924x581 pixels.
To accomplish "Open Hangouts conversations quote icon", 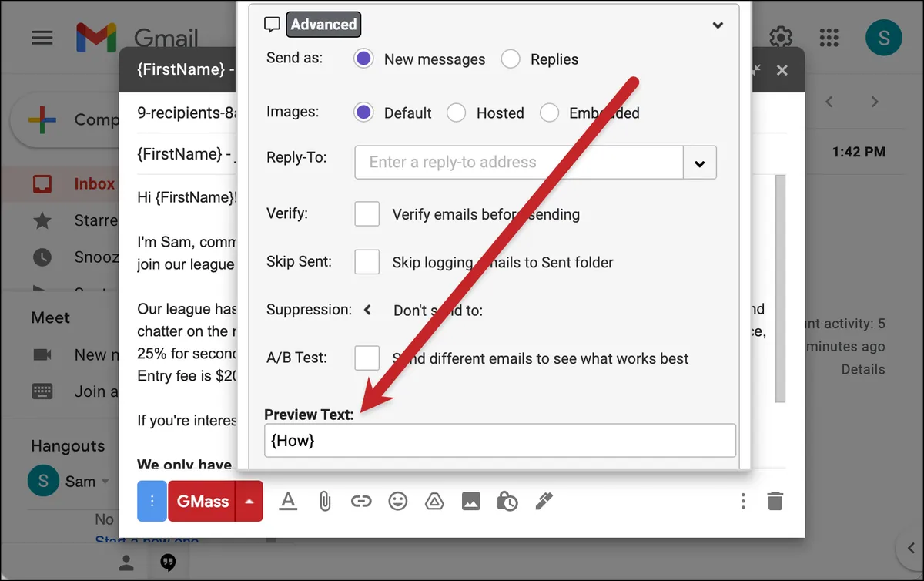I will pyautogui.click(x=168, y=563).
